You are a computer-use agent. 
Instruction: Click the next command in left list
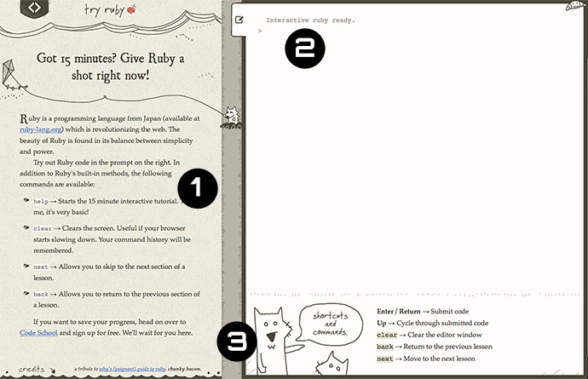click(x=41, y=267)
